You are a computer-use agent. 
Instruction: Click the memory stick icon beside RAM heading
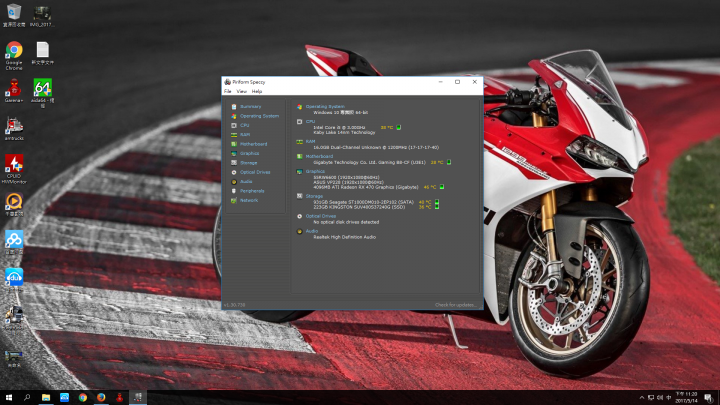click(x=299, y=142)
